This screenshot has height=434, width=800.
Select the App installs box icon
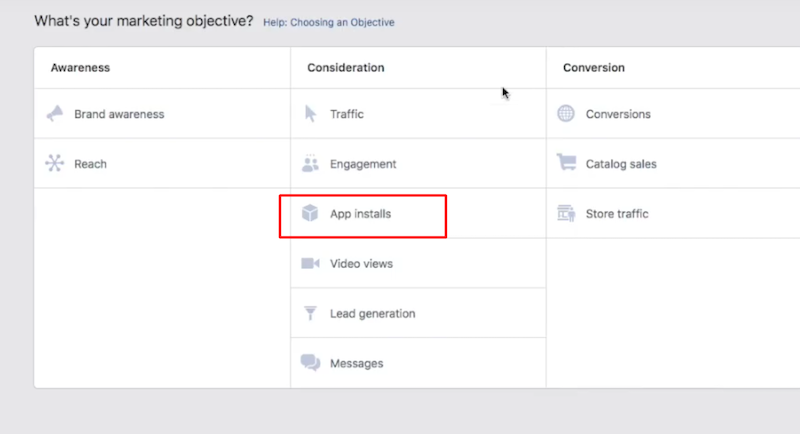click(x=310, y=214)
